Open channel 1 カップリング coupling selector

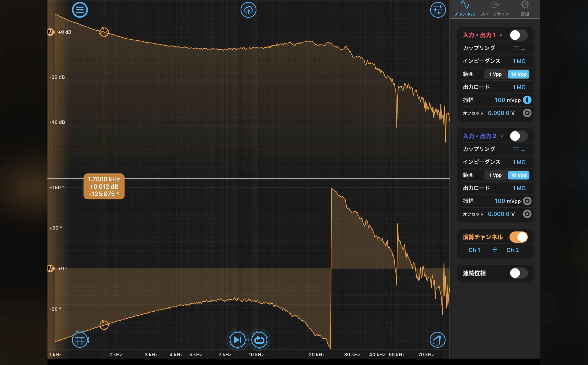pyautogui.click(x=519, y=48)
